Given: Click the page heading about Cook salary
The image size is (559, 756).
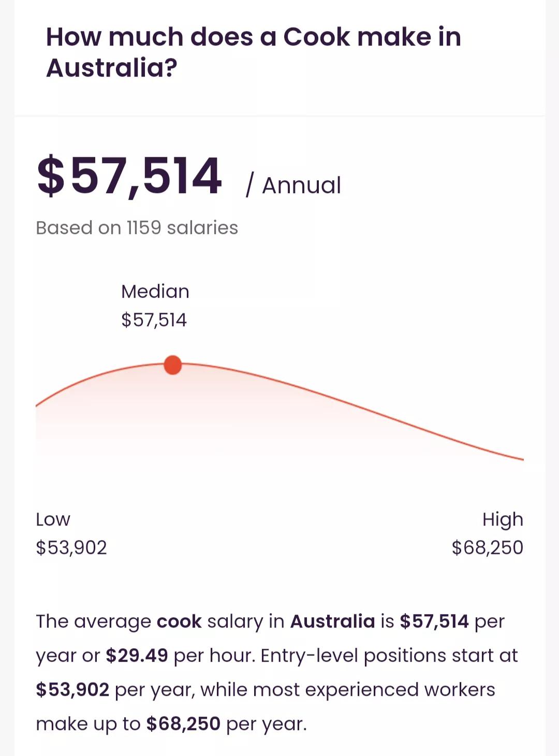Looking at the screenshot, I should pyautogui.click(x=253, y=52).
